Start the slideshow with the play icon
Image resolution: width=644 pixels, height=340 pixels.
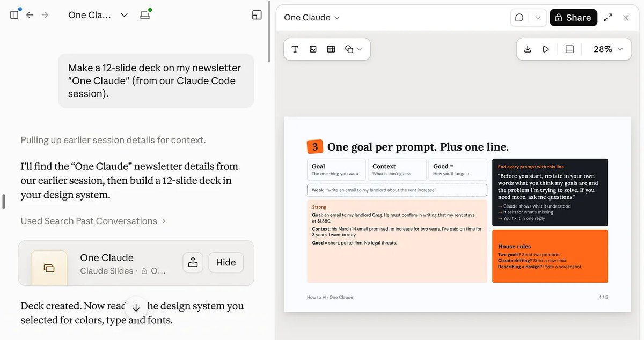546,49
